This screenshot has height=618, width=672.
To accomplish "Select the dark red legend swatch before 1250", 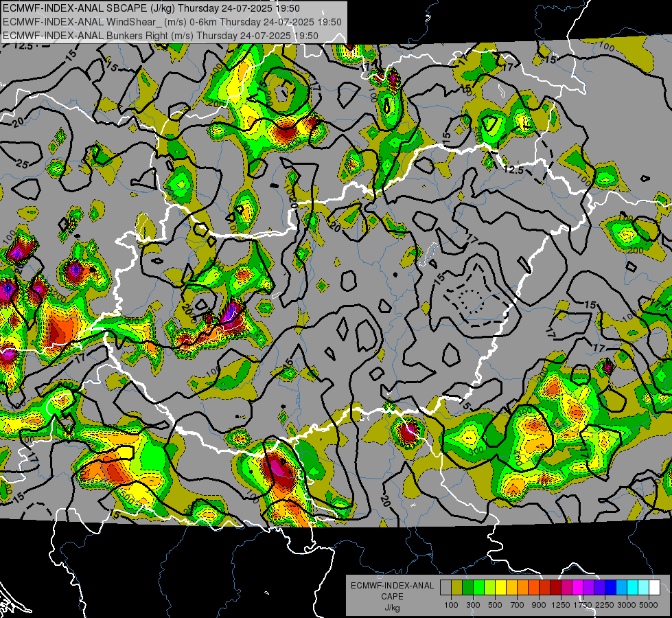I will (x=556, y=588).
